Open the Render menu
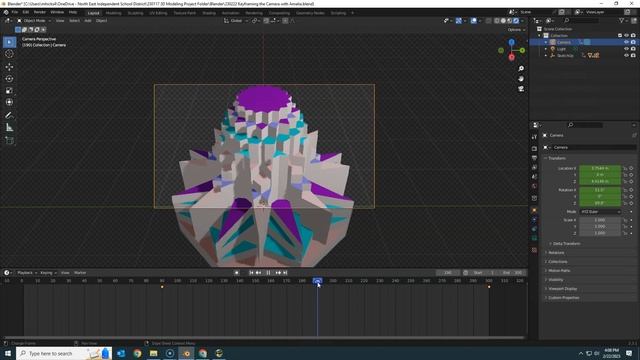The image size is (640, 360). tap(40, 13)
